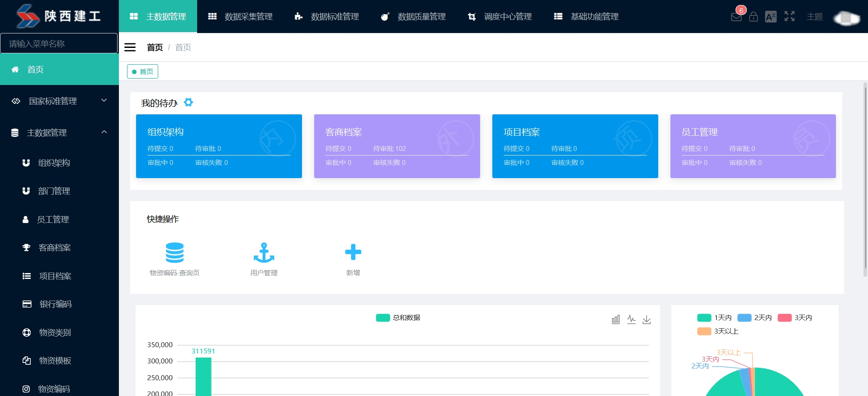Open the 项目档案 to-do card
The height and width of the screenshot is (396, 868).
575,146
